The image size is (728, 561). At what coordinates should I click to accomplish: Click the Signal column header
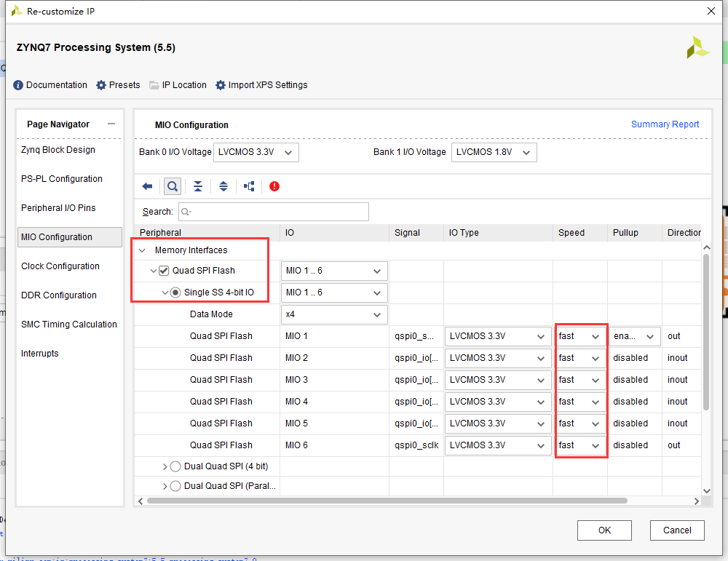(416, 233)
